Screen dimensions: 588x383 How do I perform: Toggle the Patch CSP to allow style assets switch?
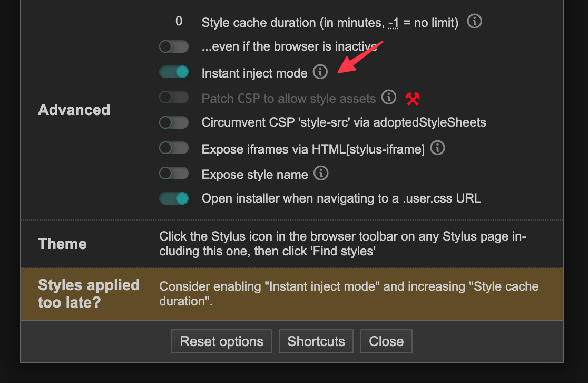174,97
